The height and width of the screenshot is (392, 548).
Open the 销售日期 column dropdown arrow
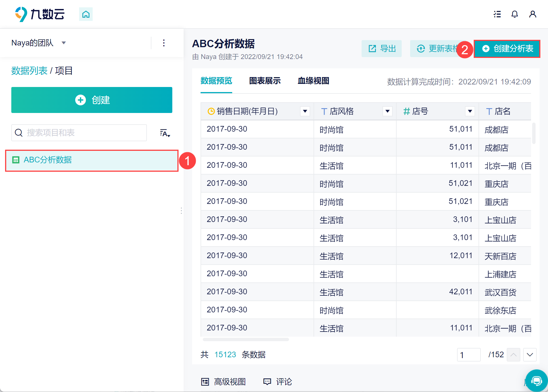(x=305, y=111)
